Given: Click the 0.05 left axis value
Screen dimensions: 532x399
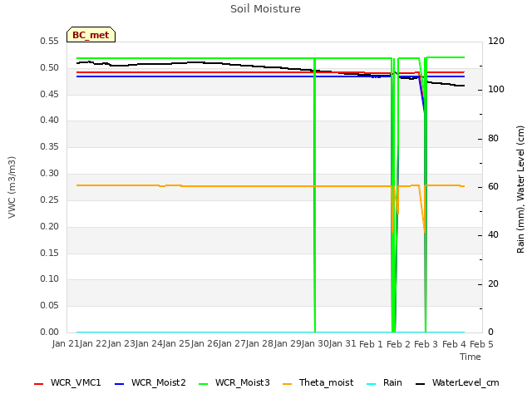Looking at the screenshot, I should coord(49,306).
